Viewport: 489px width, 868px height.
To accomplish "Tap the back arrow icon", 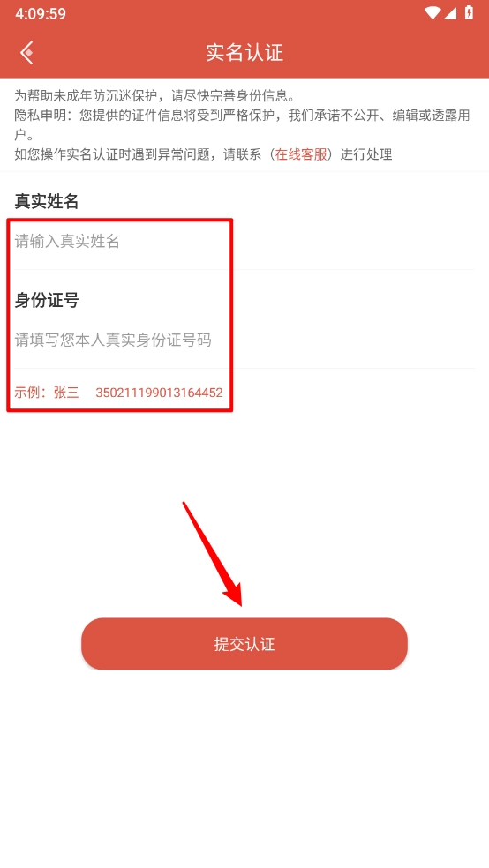I will pos(26,53).
